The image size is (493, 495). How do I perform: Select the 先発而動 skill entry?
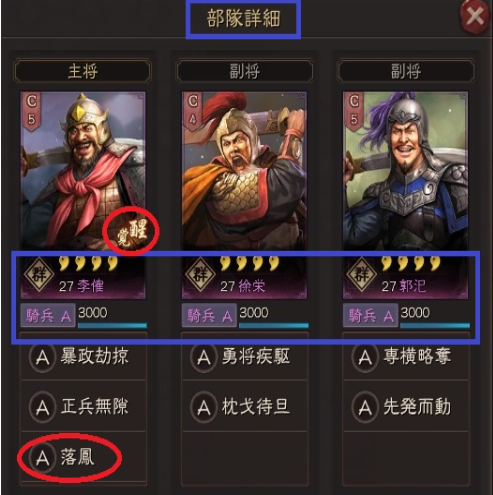coord(406,407)
